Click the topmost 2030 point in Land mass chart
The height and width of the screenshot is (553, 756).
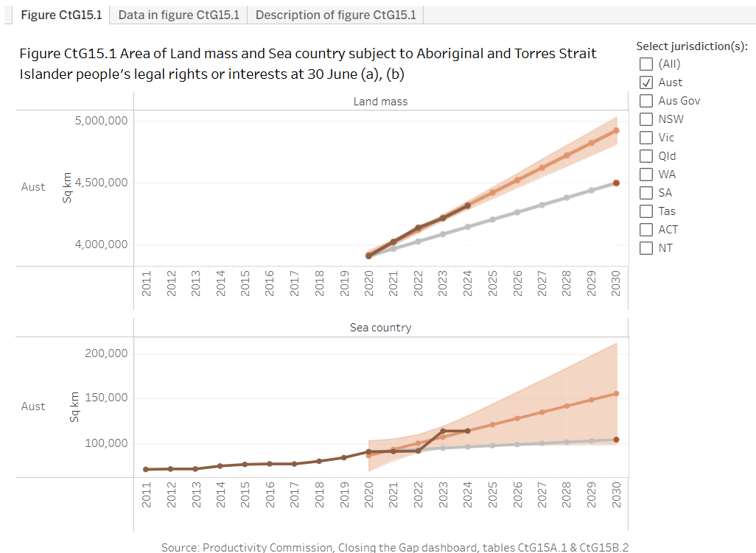[x=616, y=130]
